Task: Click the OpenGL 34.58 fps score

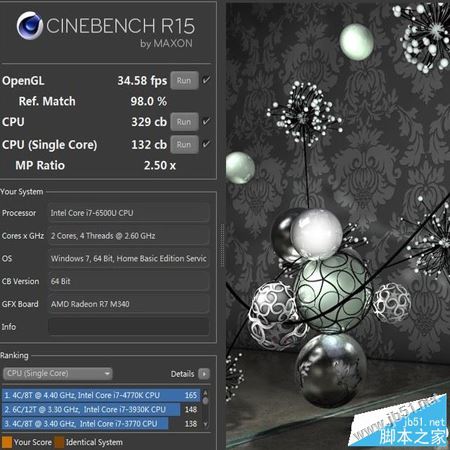Action: click(142, 81)
